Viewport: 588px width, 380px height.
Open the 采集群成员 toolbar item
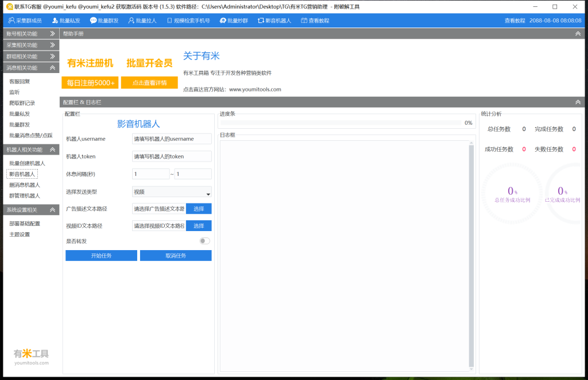click(x=25, y=21)
